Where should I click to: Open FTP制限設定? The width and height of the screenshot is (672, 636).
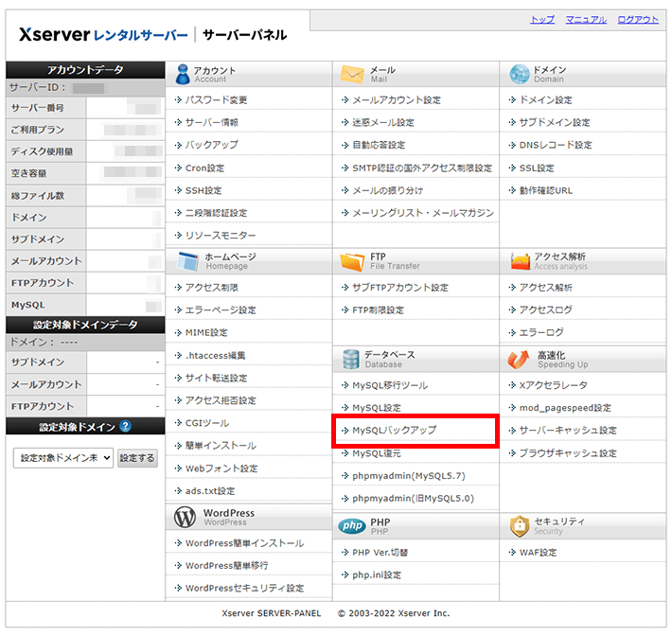(x=378, y=309)
